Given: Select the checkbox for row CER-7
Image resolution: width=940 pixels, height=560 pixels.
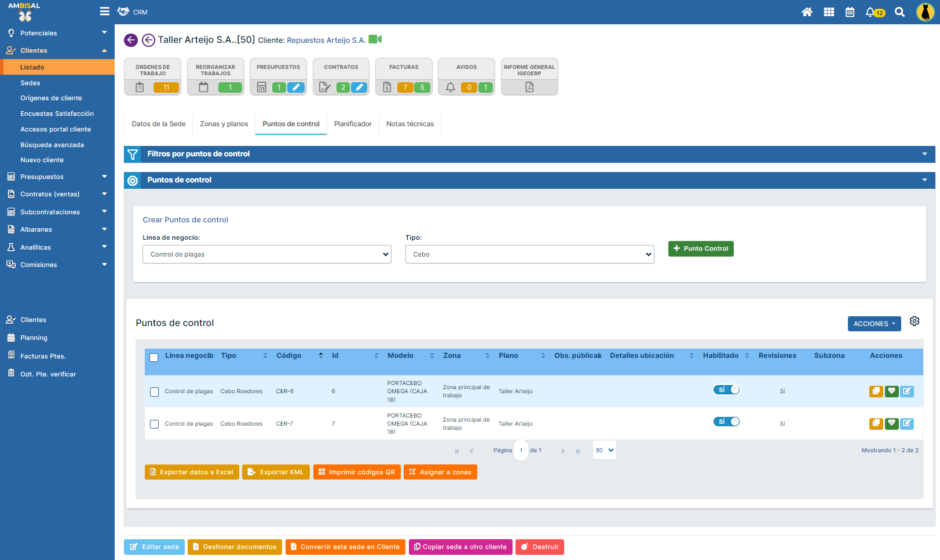Looking at the screenshot, I should 154,424.
